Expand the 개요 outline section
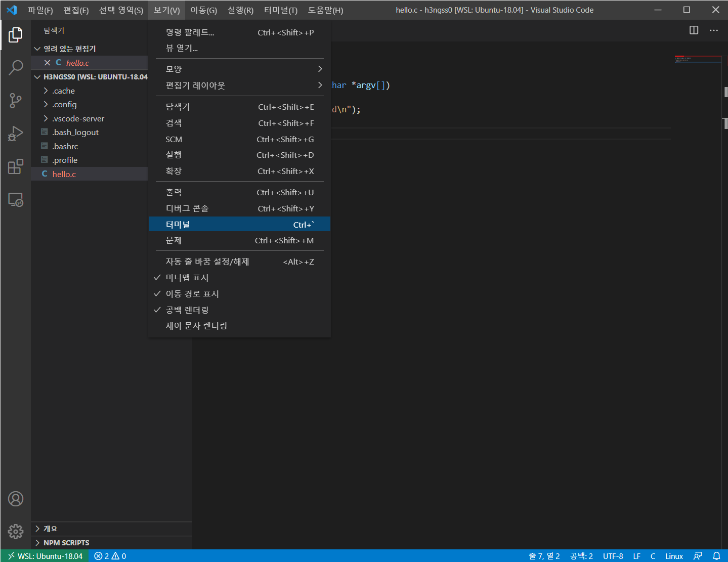 111,529
